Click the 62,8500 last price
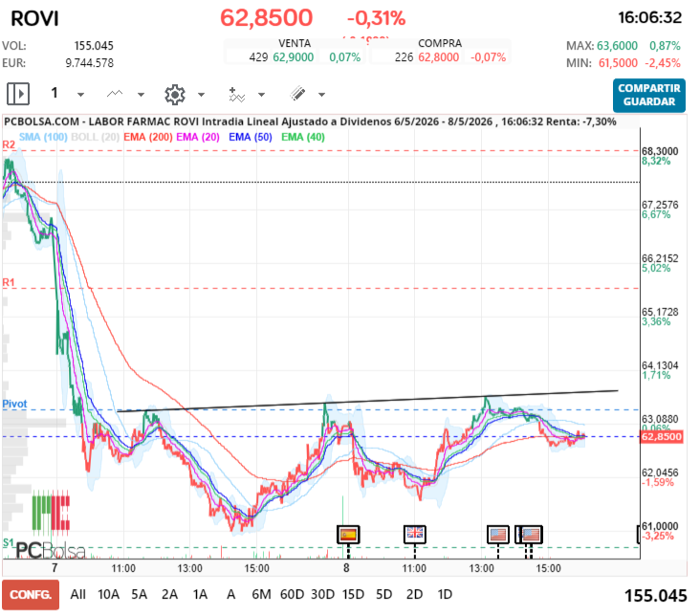 (x=267, y=18)
